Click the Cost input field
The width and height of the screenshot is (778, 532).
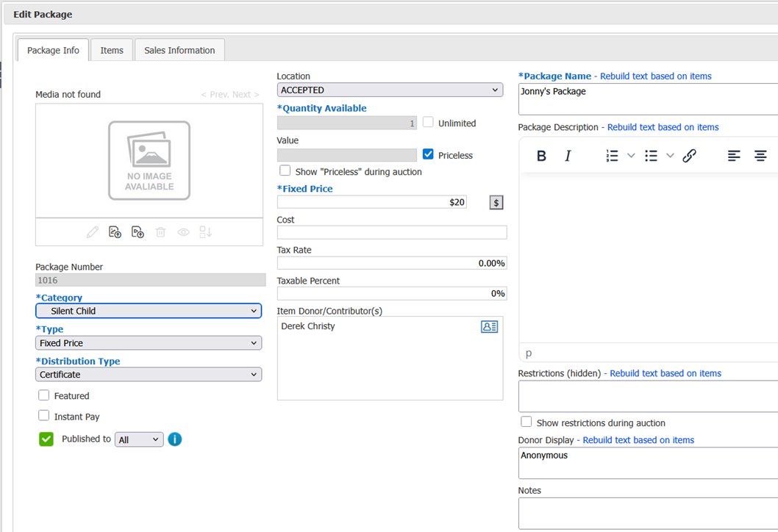pyautogui.click(x=391, y=233)
